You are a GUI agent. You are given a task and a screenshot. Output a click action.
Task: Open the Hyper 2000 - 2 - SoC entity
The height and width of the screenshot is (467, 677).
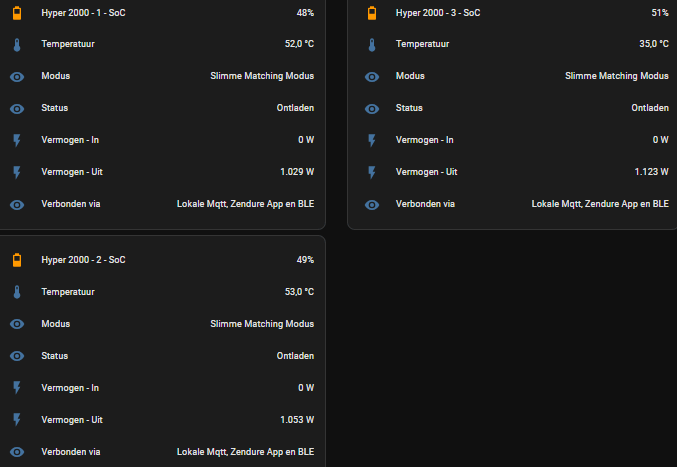click(83, 260)
